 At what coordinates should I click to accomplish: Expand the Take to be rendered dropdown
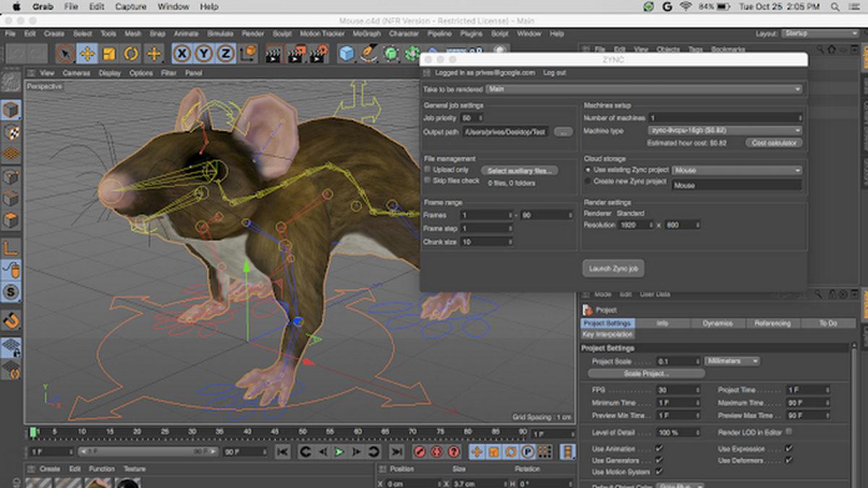[x=644, y=89]
